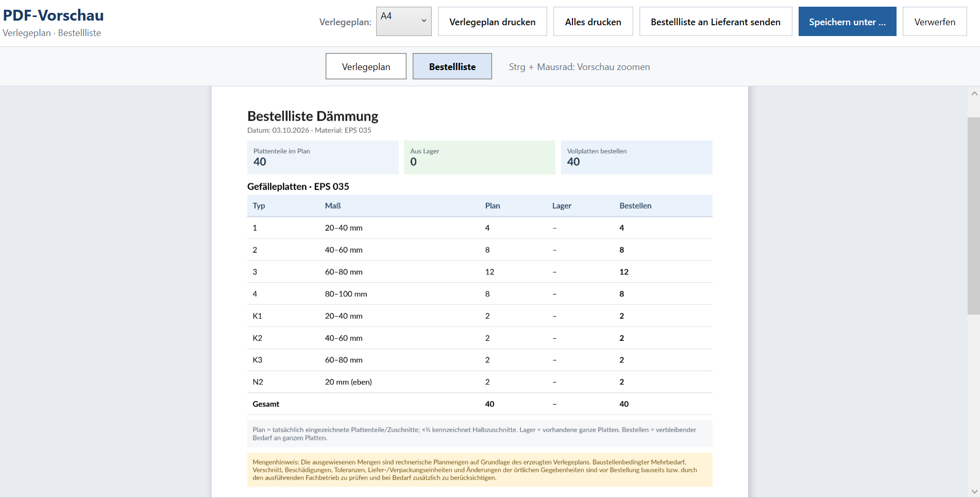Click scrollbar down arrow

pos(974,491)
